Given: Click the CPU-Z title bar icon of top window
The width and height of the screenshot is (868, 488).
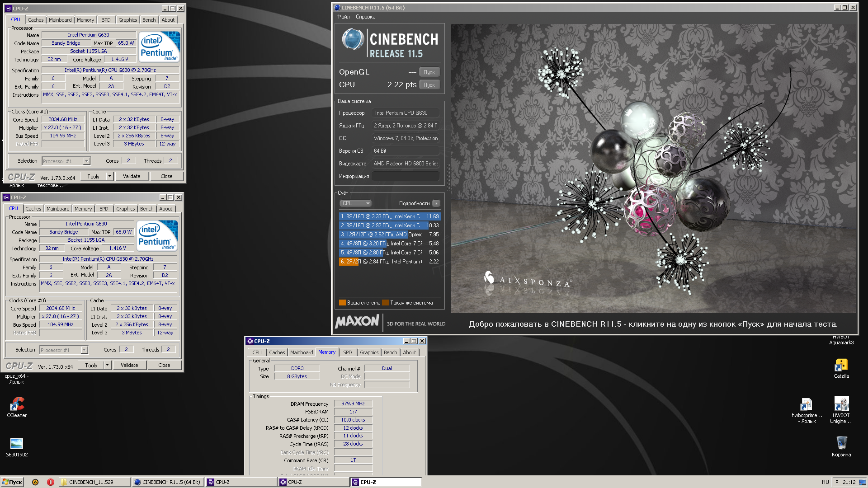Looking at the screenshot, I should pyautogui.click(x=8, y=8).
